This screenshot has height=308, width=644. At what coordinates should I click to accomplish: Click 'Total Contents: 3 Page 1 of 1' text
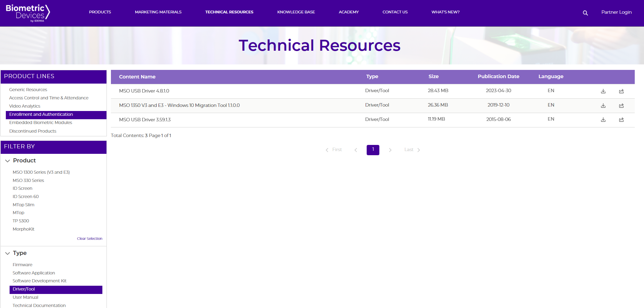pyautogui.click(x=141, y=136)
